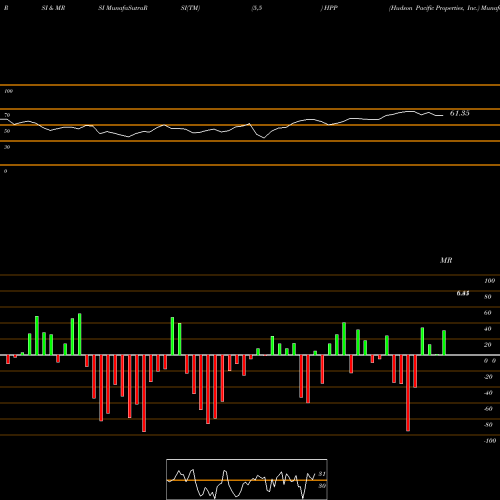Click the mini RSI overview chart thumbnail
Viewport: 500px width, 500px height.
pos(247,479)
